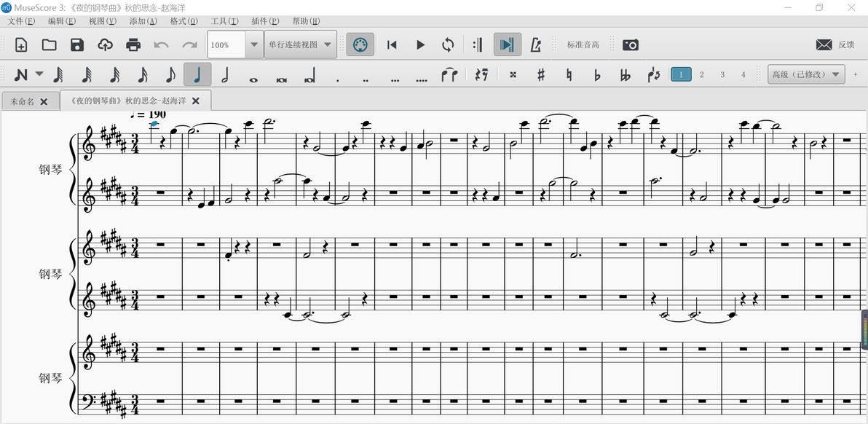Viewport: 868px width, 424px height.
Task: Select voice 1
Action: [681, 74]
